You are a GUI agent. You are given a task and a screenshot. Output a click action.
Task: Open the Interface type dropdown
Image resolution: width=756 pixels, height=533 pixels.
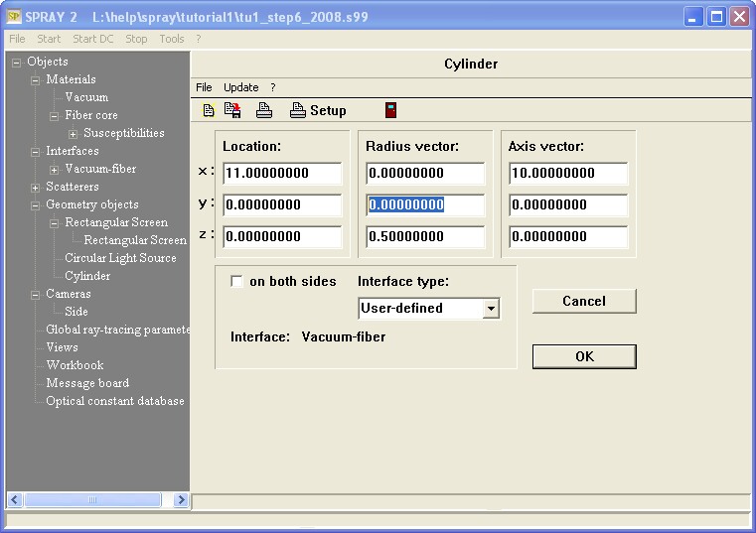(x=490, y=309)
